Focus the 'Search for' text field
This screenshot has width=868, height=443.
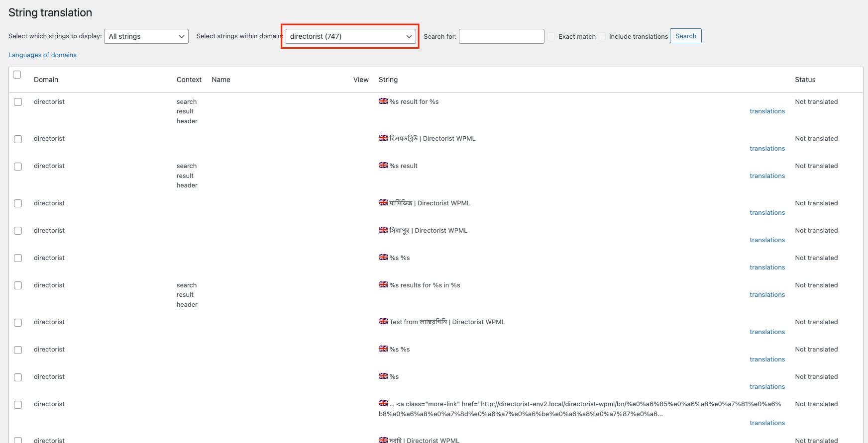tap(501, 36)
